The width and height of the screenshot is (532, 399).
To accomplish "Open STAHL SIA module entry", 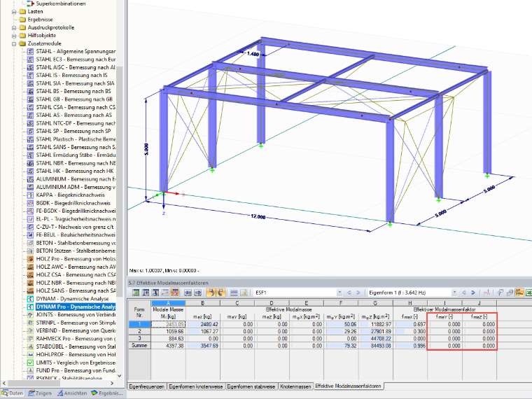I will 76,83.
